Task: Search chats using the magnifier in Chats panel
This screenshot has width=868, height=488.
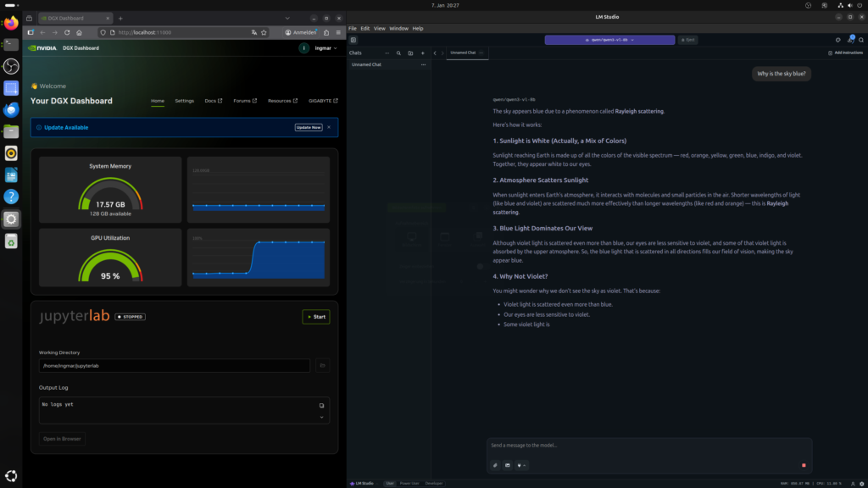Action: (x=398, y=53)
